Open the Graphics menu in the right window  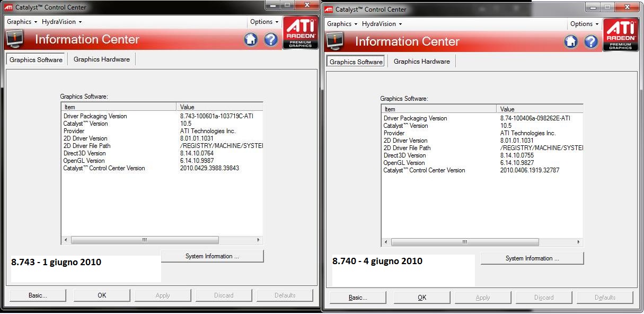pyautogui.click(x=342, y=24)
